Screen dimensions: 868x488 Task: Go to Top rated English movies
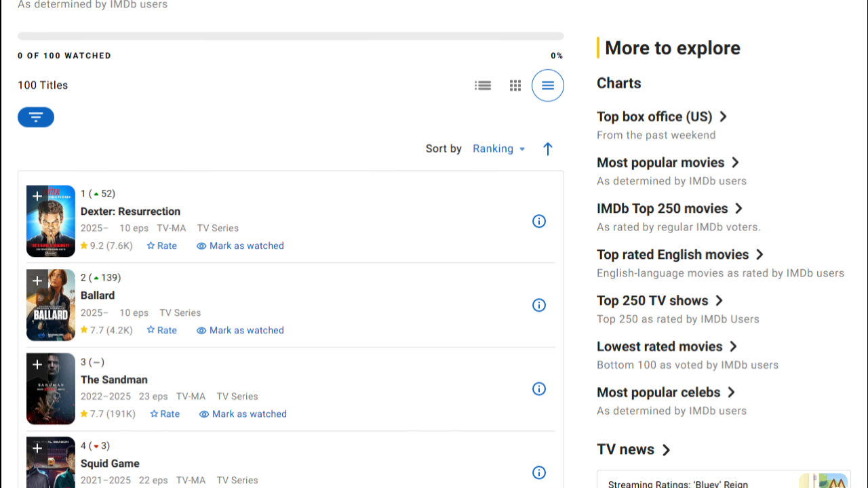coord(680,255)
